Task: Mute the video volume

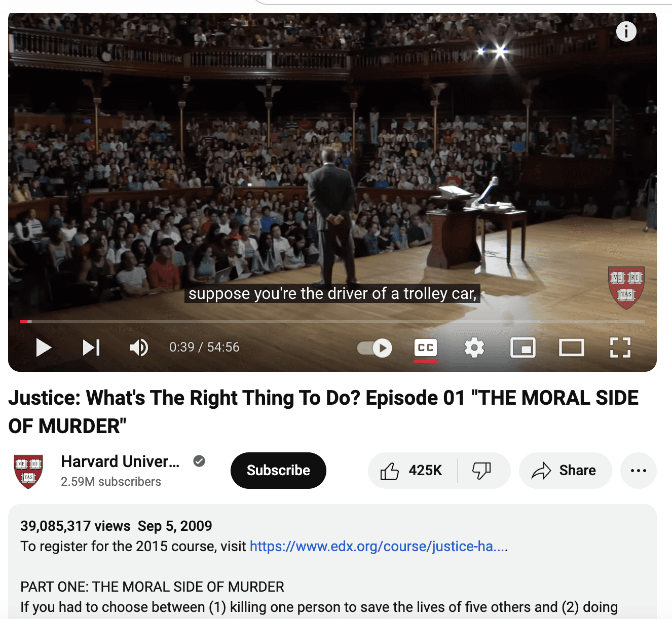Action: [x=138, y=347]
